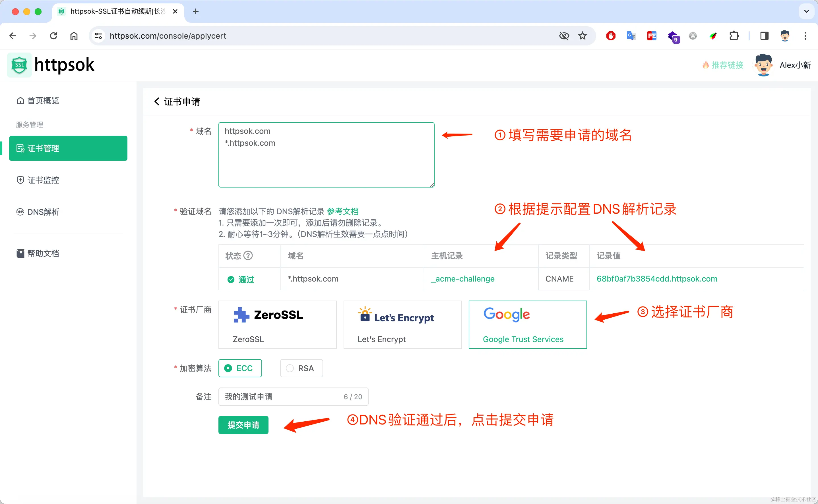Choose the ZeroSSL vendor card
818x504 pixels.
point(277,325)
